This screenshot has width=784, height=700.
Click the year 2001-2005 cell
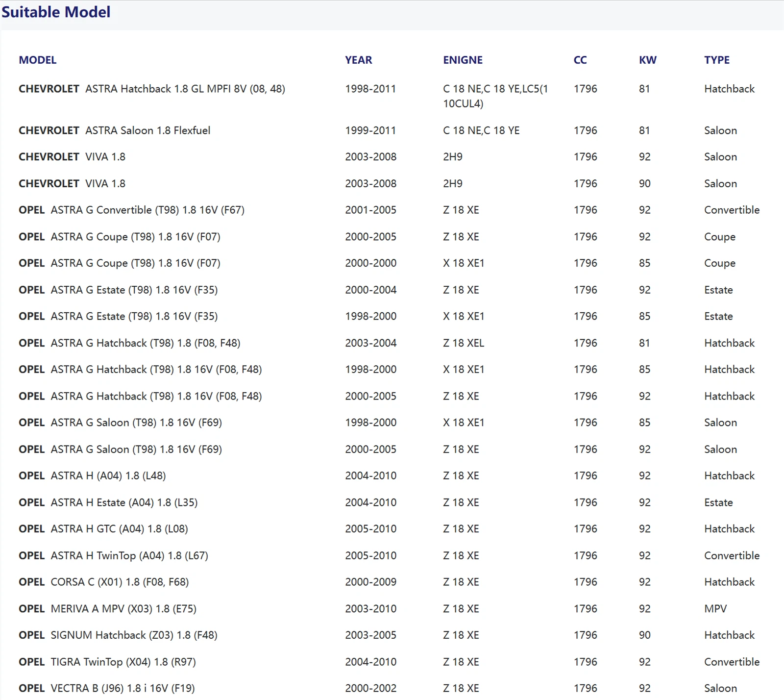[x=370, y=210]
